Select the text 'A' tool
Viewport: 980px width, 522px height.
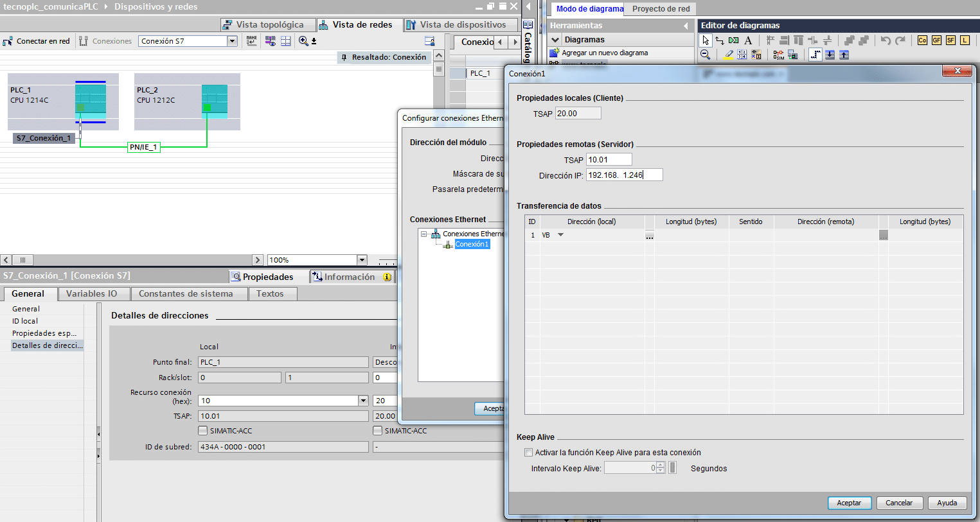pos(748,40)
